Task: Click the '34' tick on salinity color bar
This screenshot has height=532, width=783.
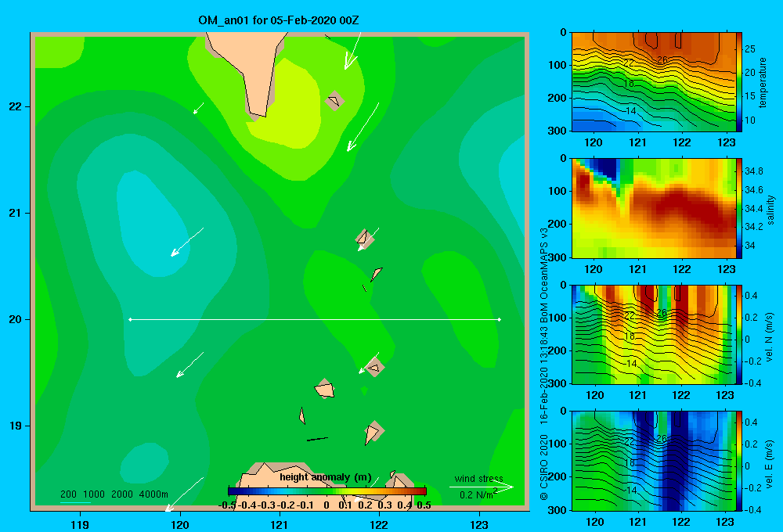Action: click(749, 245)
